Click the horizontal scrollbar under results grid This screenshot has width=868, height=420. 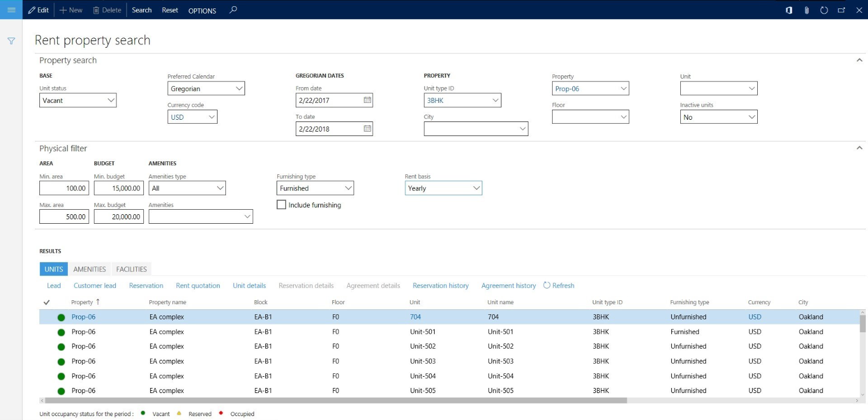pyautogui.click(x=336, y=401)
